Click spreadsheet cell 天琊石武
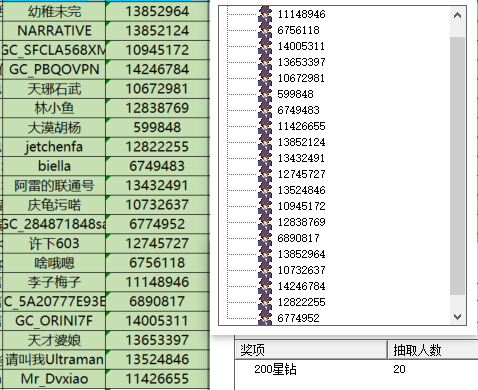The width and height of the screenshot is (478, 390). click(54, 89)
